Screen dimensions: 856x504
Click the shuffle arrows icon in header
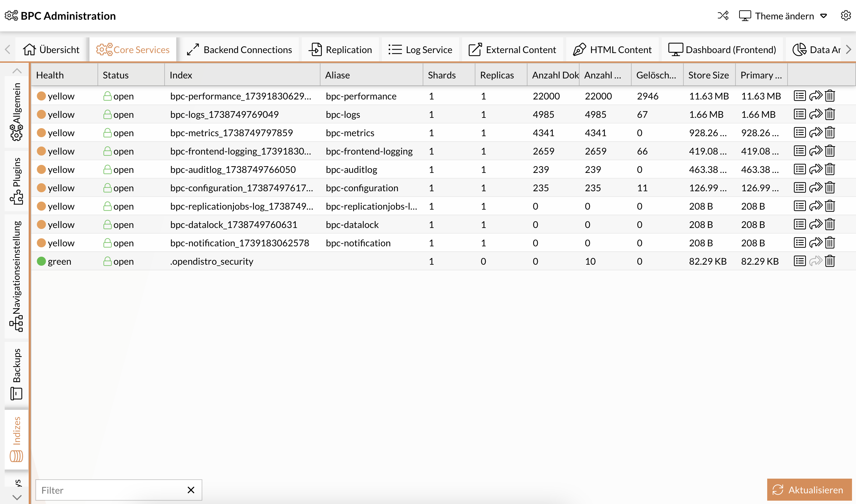point(723,16)
